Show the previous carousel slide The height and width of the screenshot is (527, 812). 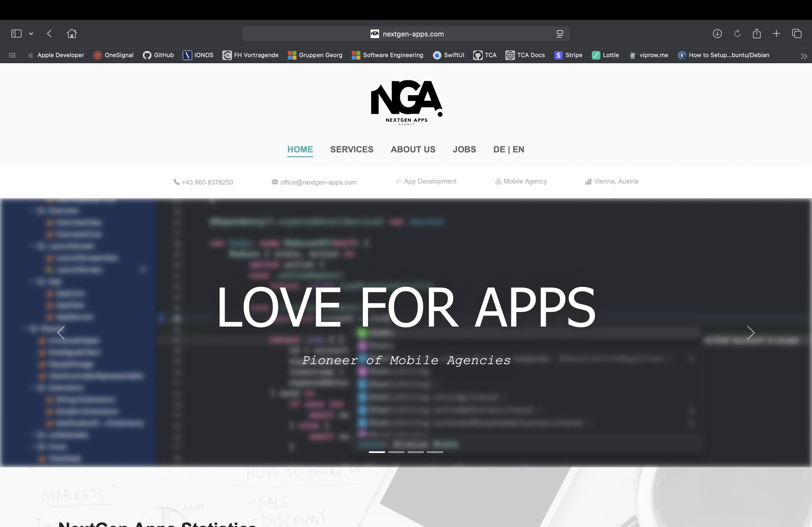point(61,333)
